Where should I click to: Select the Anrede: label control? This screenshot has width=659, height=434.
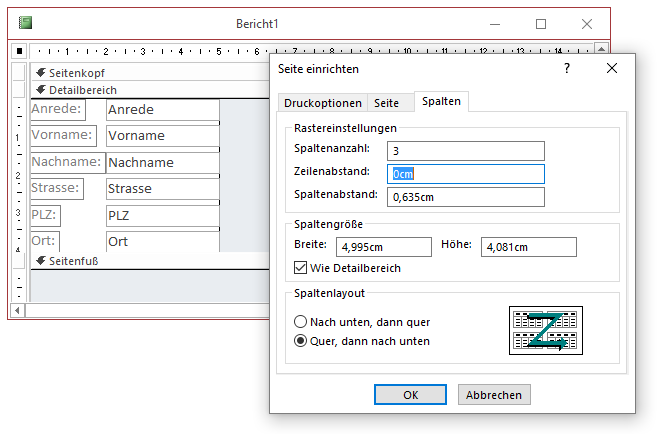click(58, 109)
